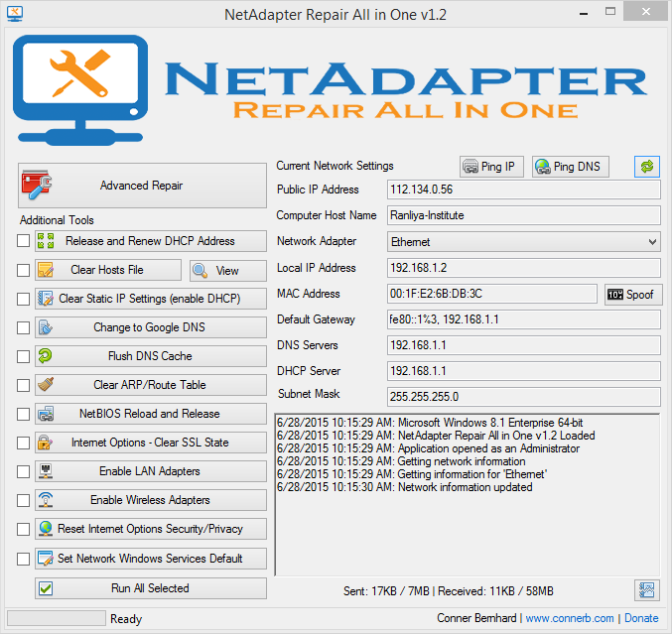Viewport: 672px width, 634px height.
Task: Run the Advanced Repair button label
Action: click(x=141, y=186)
